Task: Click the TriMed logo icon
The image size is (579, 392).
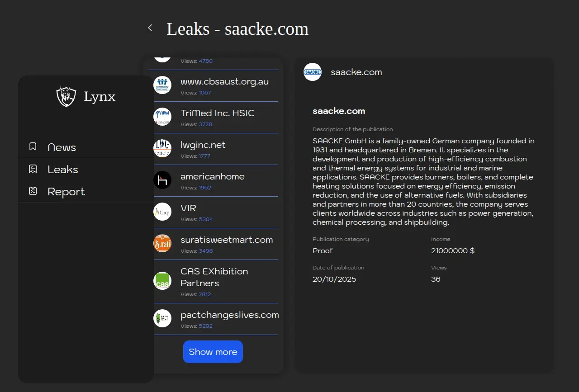Action: pyautogui.click(x=162, y=117)
